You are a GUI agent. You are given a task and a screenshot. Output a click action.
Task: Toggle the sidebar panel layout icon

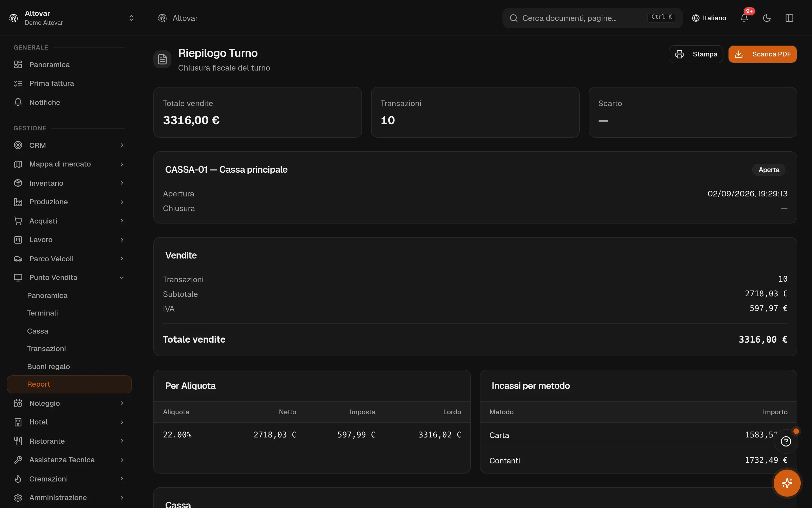789,18
